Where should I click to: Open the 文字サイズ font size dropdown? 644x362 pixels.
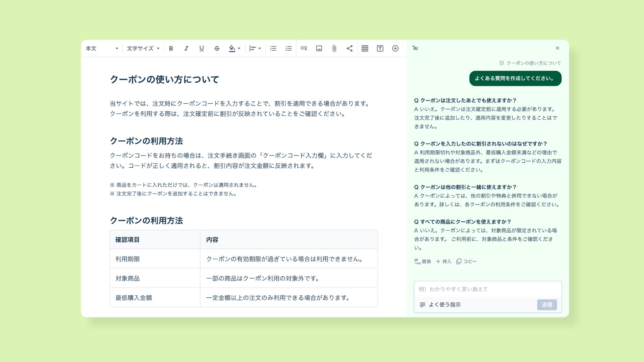[x=143, y=48]
